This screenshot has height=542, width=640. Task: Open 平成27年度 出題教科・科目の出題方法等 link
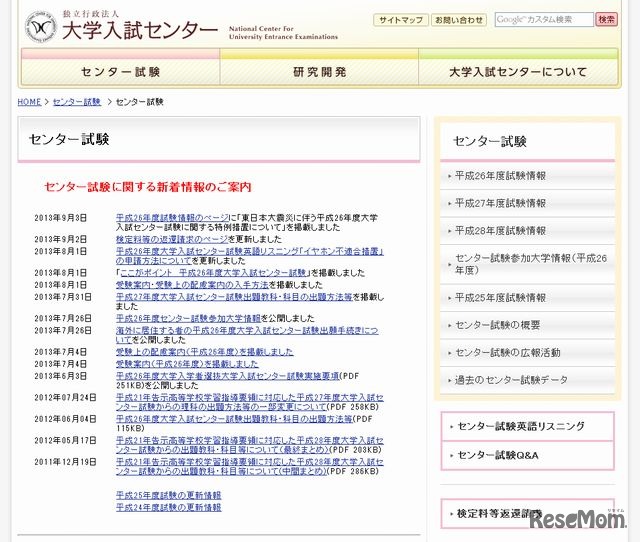pos(234,297)
